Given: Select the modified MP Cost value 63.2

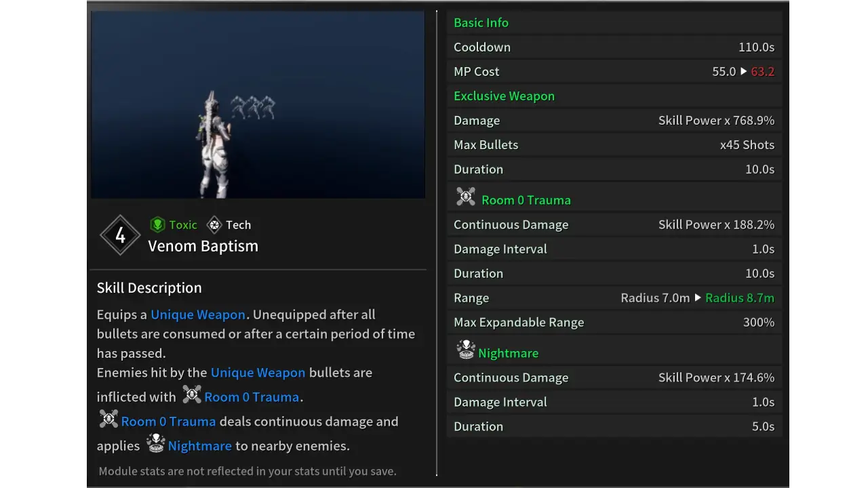Looking at the screenshot, I should tap(762, 71).
